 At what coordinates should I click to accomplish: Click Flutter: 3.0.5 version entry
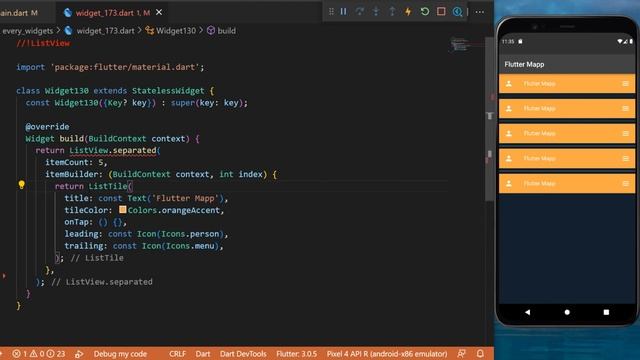point(296,354)
